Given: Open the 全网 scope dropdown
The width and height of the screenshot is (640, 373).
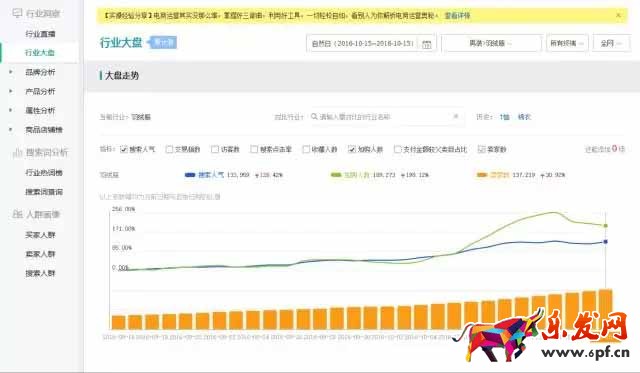Looking at the screenshot, I should point(611,43).
